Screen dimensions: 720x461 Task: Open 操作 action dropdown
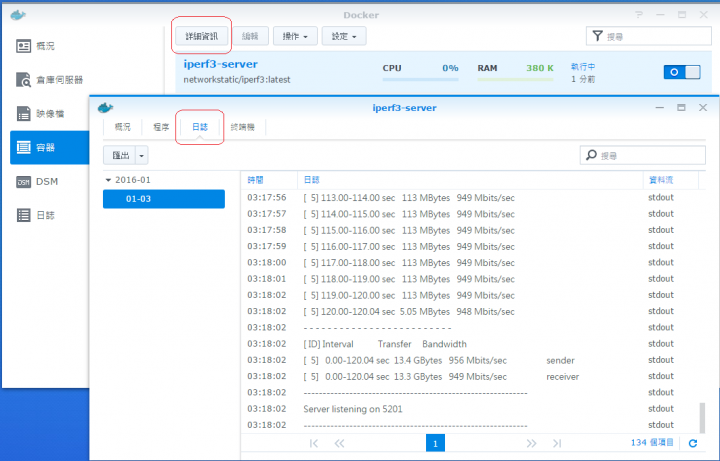click(295, 36)
